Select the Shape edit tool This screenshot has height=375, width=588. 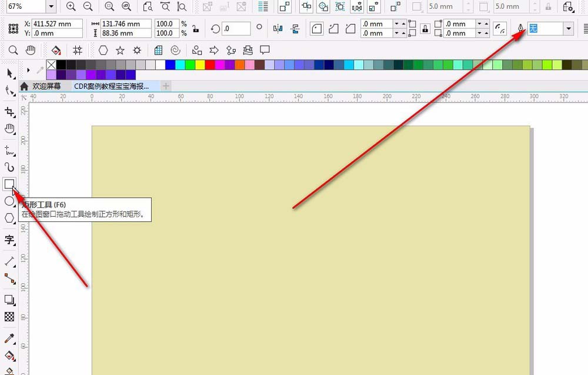[x=9, y=91]
